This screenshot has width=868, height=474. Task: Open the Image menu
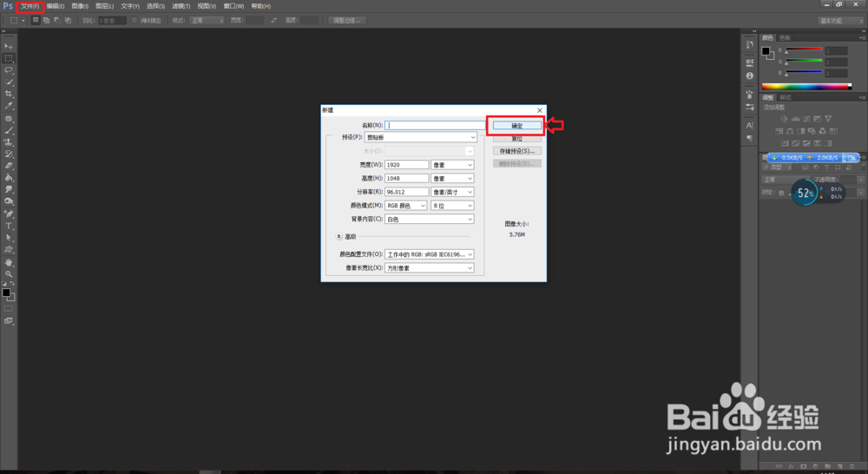[80, 6]
